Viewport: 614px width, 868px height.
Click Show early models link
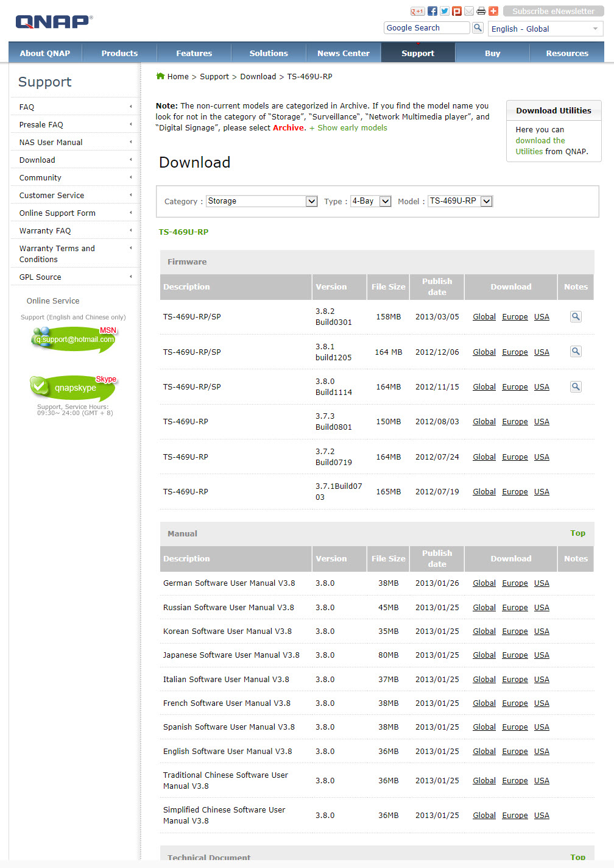(x=348, y=127)
